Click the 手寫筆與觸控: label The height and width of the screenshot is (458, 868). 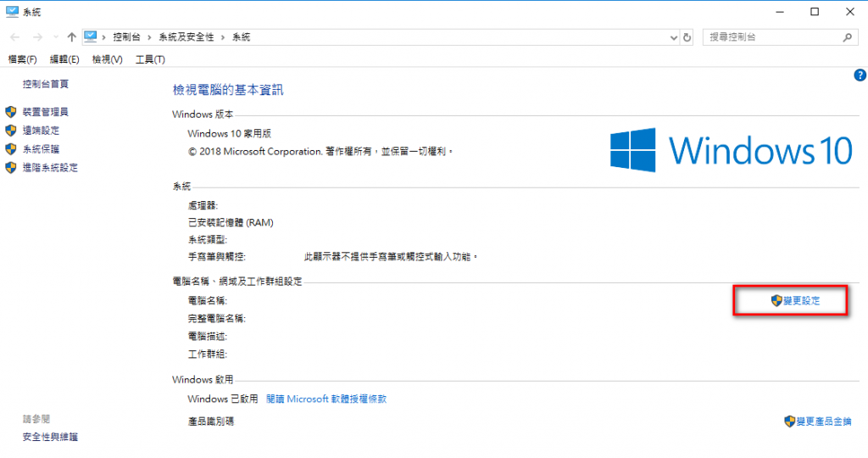click(216, 257)
